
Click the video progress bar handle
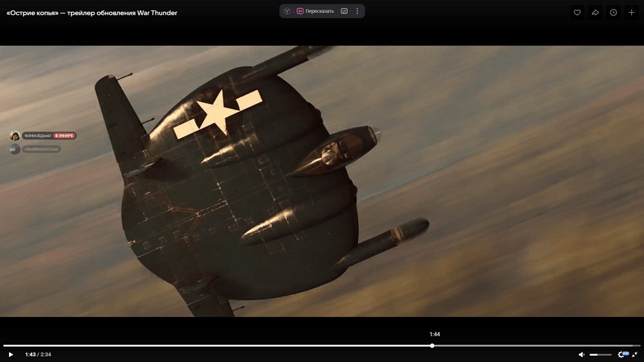tap(432, 346)
